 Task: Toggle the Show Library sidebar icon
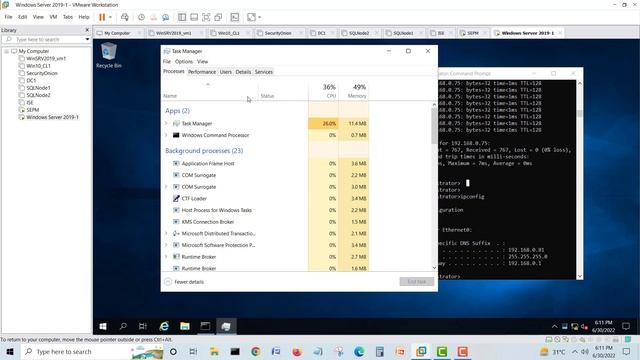[x=182, y=17]
